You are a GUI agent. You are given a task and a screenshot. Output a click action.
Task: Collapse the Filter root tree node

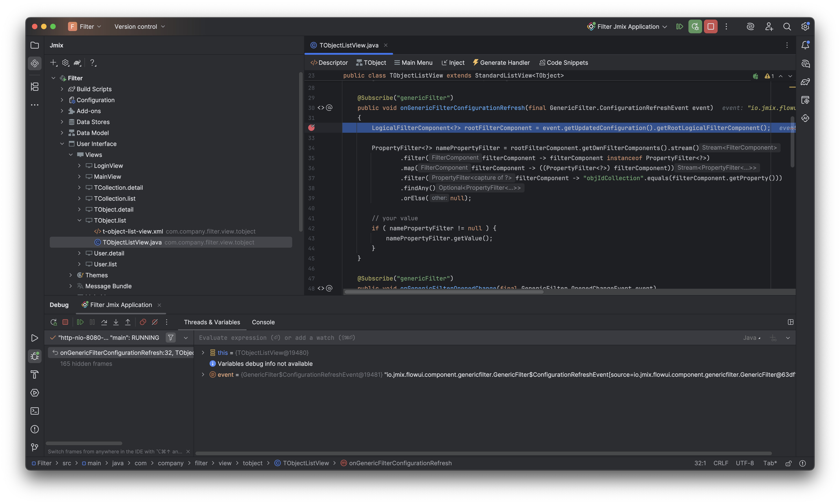point(53,78)
